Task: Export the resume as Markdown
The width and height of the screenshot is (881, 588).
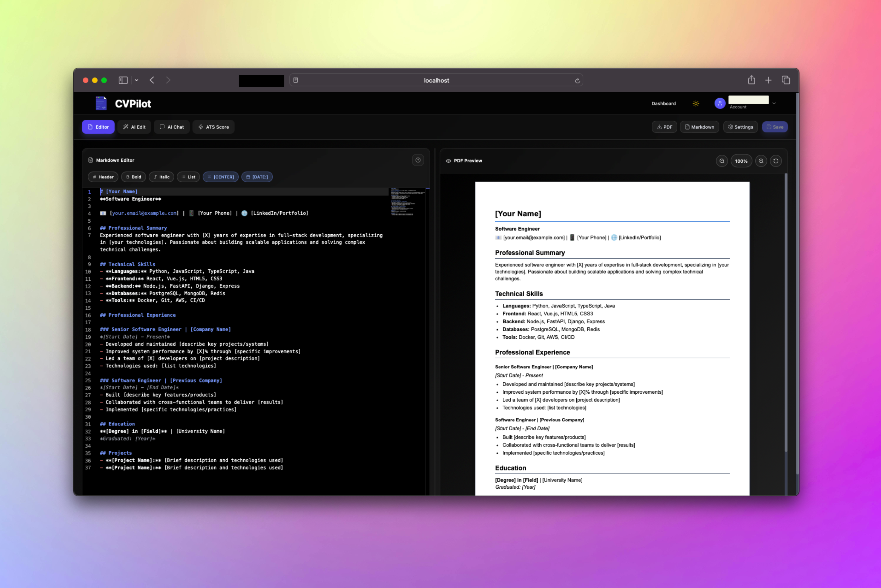Action: (699, 127)
